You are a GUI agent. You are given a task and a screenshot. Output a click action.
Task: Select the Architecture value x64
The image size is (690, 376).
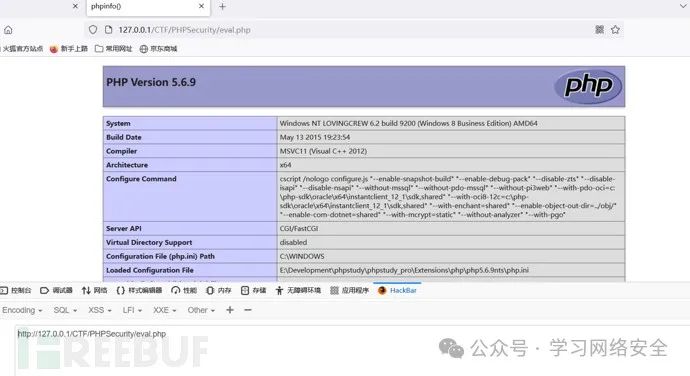tap(285, 165)
